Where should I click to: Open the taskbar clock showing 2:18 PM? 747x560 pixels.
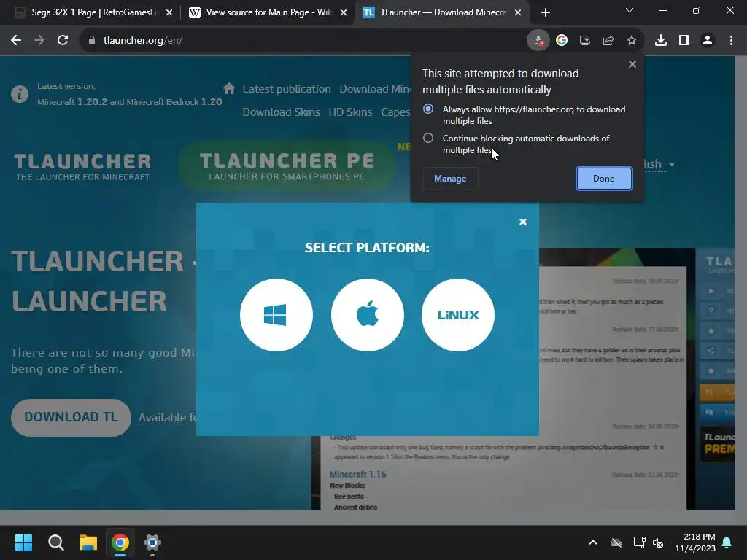[x=695, y=542]
